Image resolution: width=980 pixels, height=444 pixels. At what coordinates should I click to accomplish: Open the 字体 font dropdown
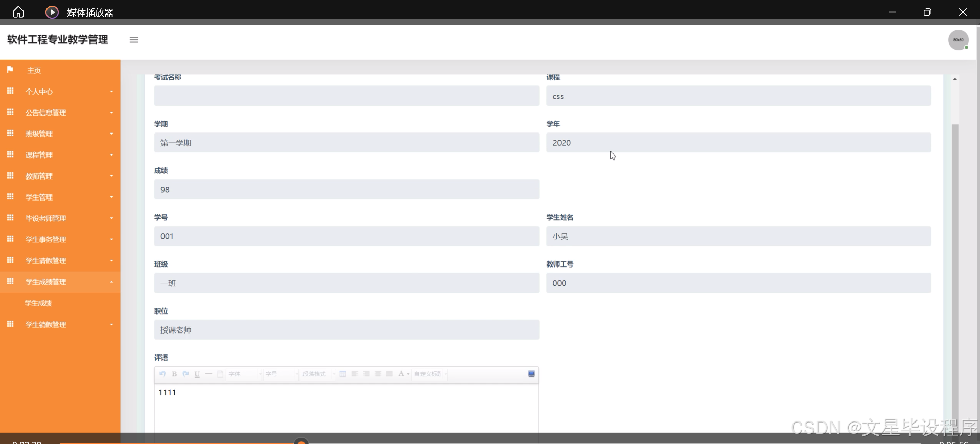(245, 374)
